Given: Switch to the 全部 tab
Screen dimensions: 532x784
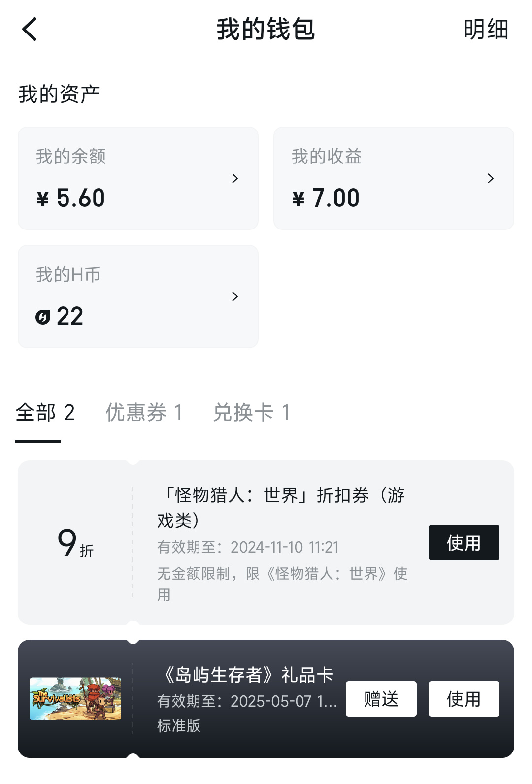Looking at the screenshot, I should (x=45, y=413).
